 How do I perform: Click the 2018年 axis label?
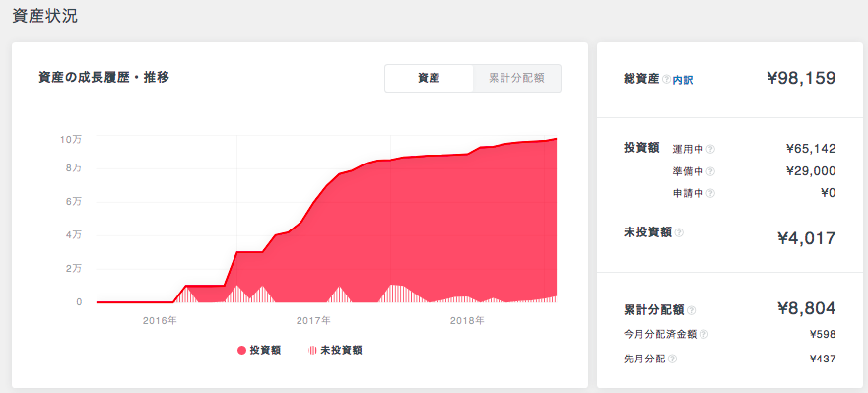pos(467,320)
